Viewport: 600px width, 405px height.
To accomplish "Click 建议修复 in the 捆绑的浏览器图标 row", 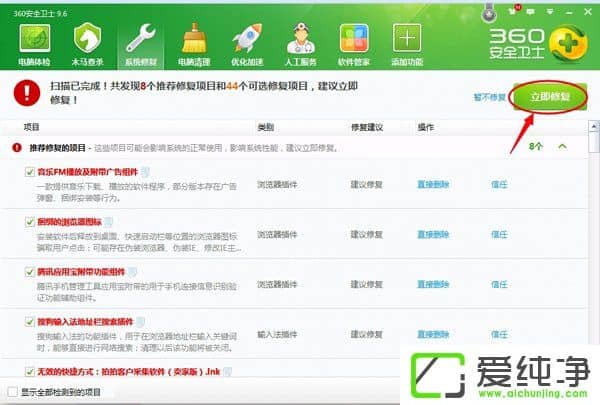I will tap(367, 234).
